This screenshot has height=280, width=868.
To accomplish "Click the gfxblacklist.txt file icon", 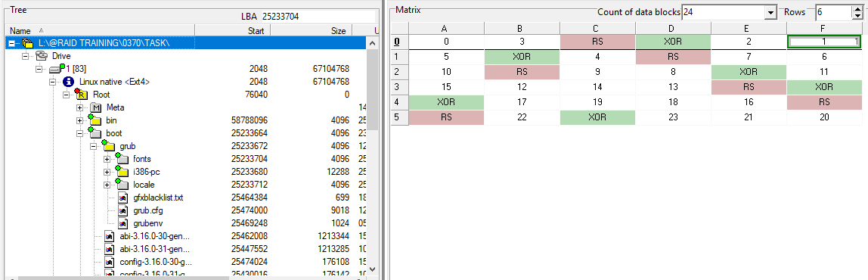I will 123,198.
